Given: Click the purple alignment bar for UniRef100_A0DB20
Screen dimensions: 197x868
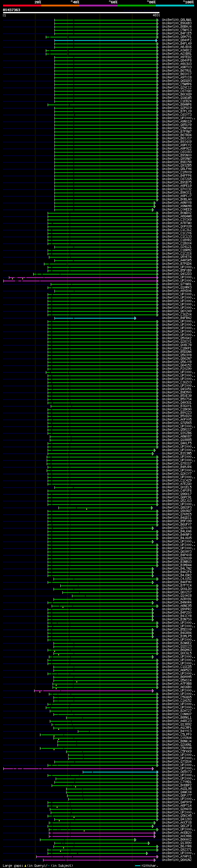Looking at the screenshot, I should (103, 833).
